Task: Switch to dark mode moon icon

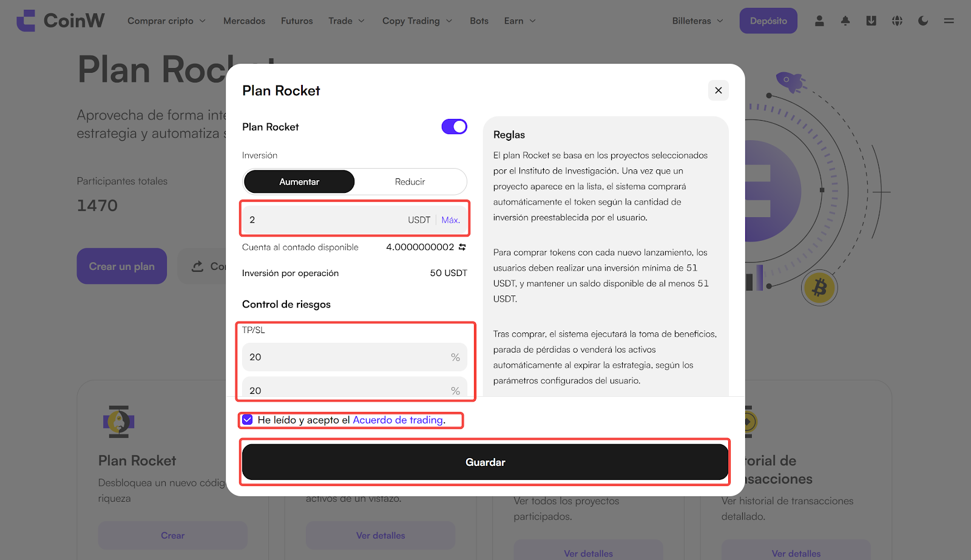Action: [x=923, y=21]
